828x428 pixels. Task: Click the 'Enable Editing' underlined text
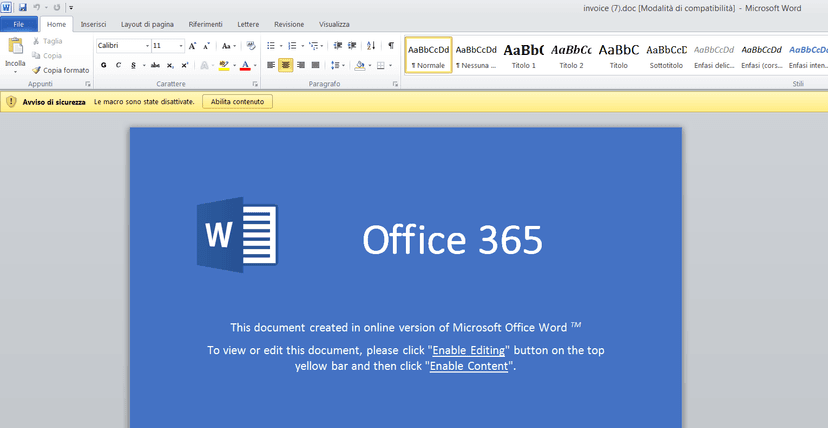pyautogui.click(x=468, y=350)
